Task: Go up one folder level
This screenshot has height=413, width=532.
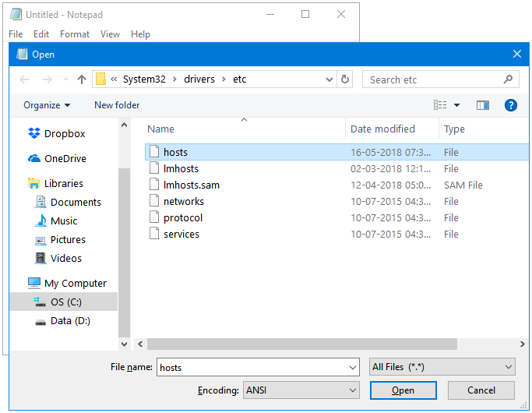Action: (x=82, y=79)
